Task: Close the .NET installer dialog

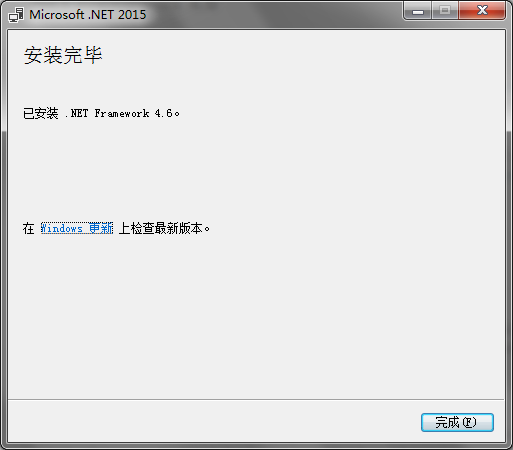Action: pyautogui.click(x=482, y=11)
